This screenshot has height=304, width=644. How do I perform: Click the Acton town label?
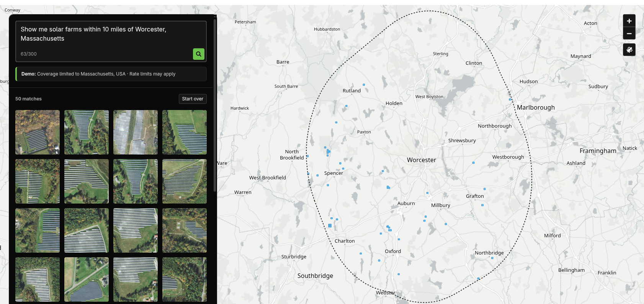tap(590, 23)
